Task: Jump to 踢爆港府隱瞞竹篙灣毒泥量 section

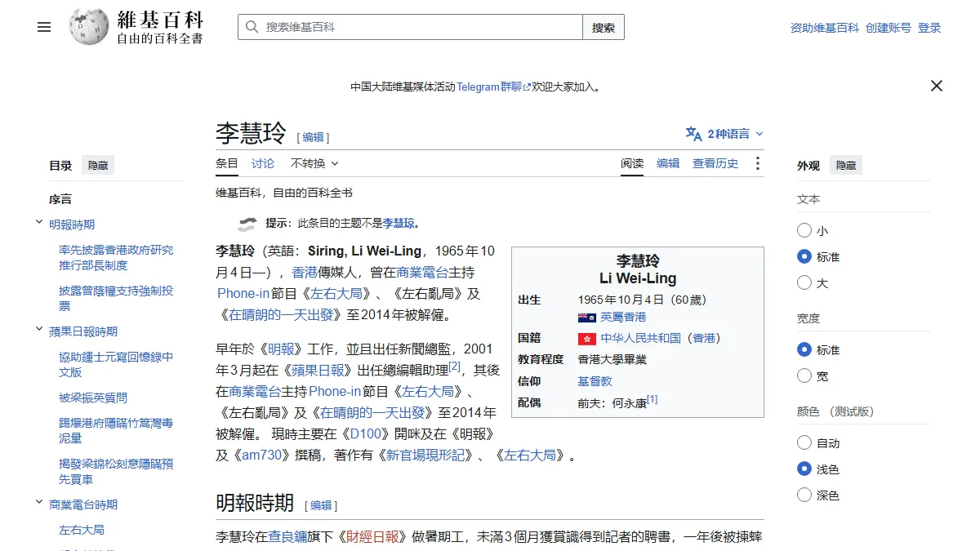Action: tap(116, 430)
